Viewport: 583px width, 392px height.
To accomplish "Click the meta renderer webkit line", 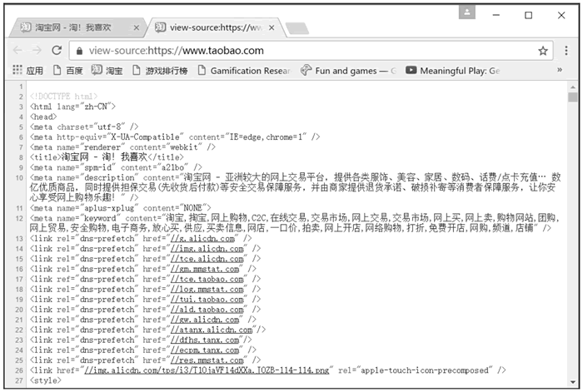I will pos(122,147).
